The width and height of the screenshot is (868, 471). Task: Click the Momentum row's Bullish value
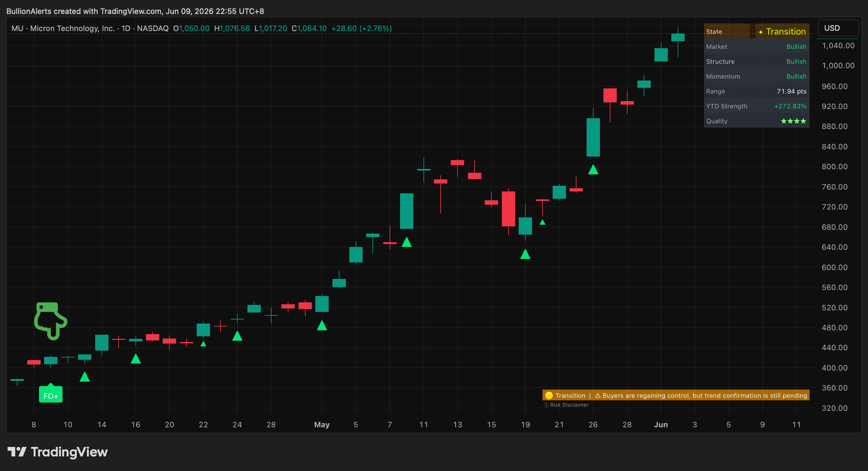[x=796, y=76]
